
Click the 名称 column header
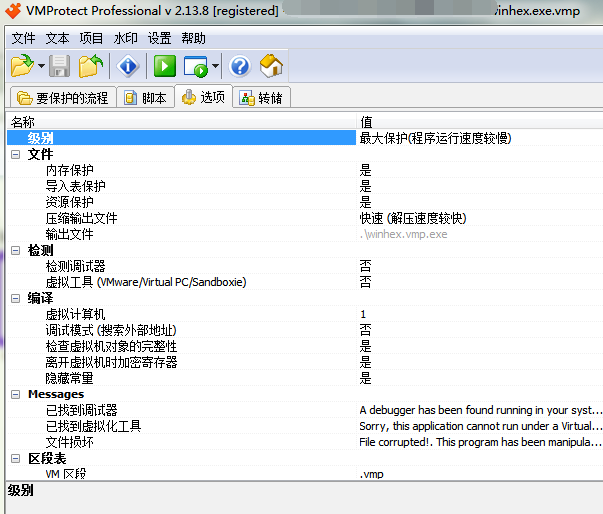point(181,121)
